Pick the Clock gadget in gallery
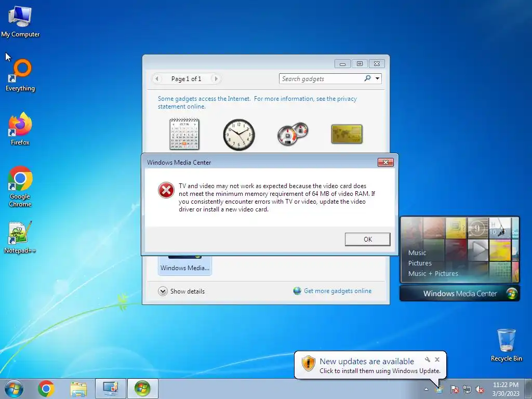Screen dimensions: 532x399 coord(238,135)
